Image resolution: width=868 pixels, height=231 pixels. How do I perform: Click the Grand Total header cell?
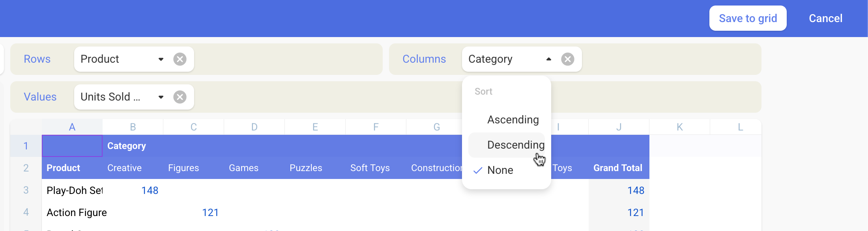click(x=619, y=168)
